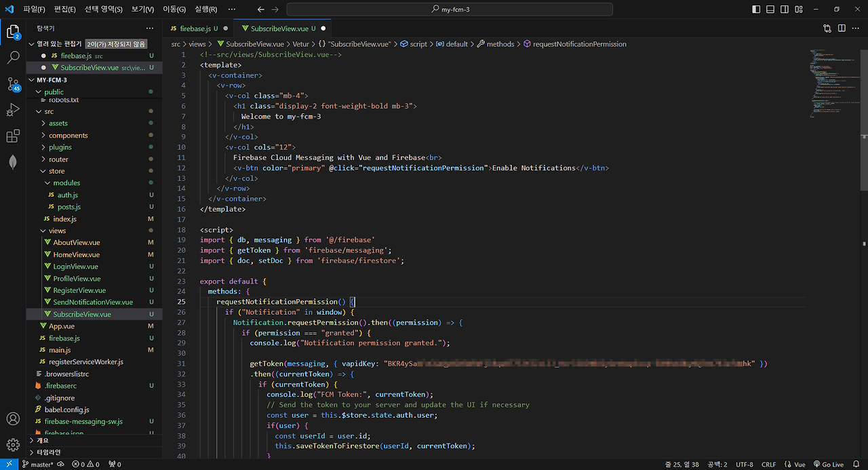Go forward with the right arrow

[275, 9]
